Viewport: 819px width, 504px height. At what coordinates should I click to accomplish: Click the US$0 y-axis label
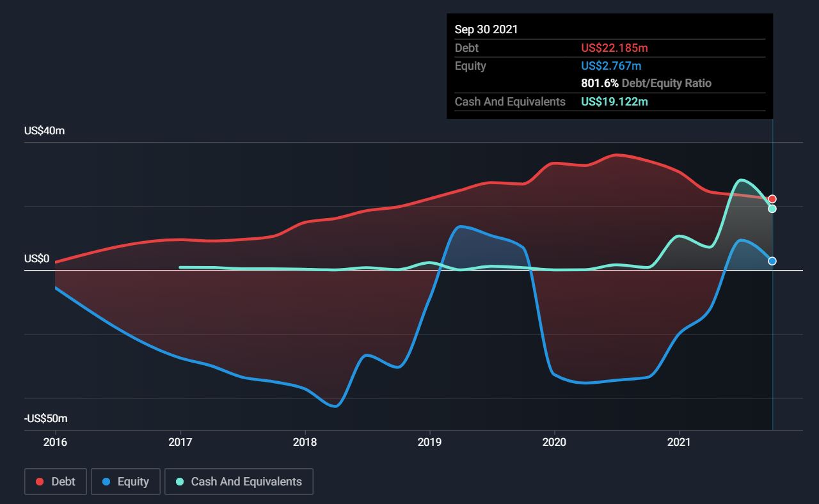[36, 259]
